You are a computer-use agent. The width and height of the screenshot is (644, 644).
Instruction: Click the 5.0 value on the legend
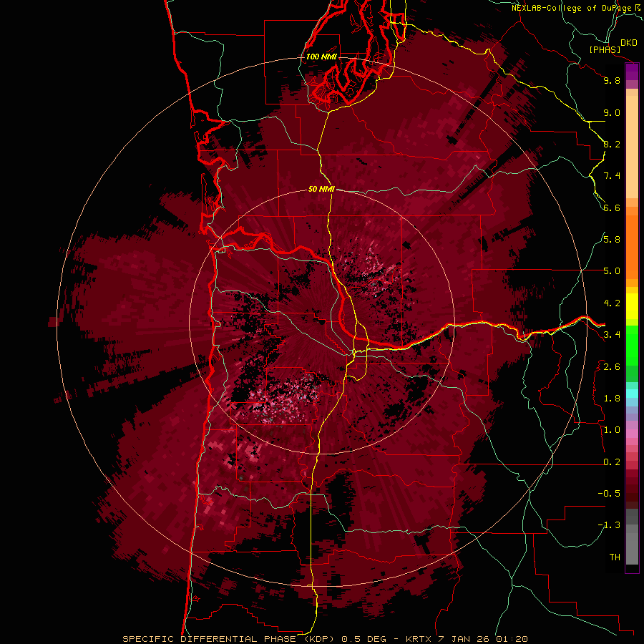click(x=612, y=271)
